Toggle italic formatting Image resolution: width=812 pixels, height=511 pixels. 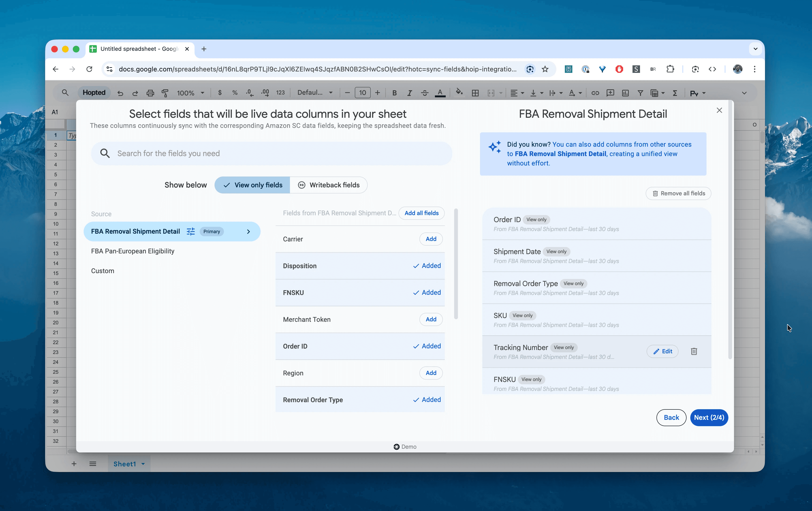409,93
